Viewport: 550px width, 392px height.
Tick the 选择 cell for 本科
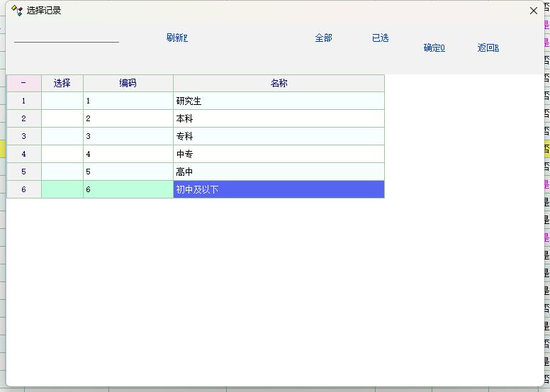point(62,119)
